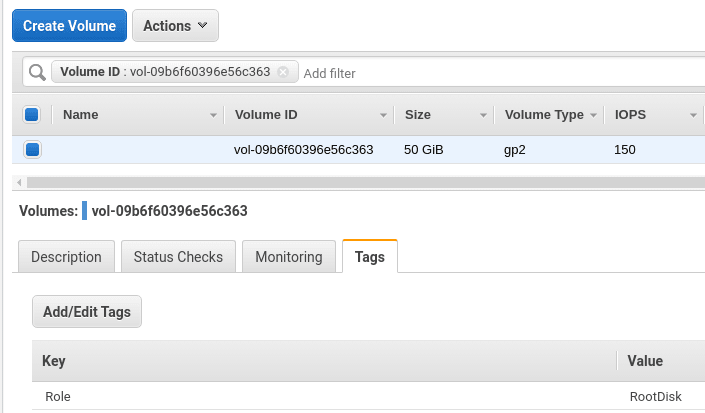This screenshot has width=705, height=413.
Task: Click the Key column header in tags
Action: pyautogui.click(x=54, y=361)
